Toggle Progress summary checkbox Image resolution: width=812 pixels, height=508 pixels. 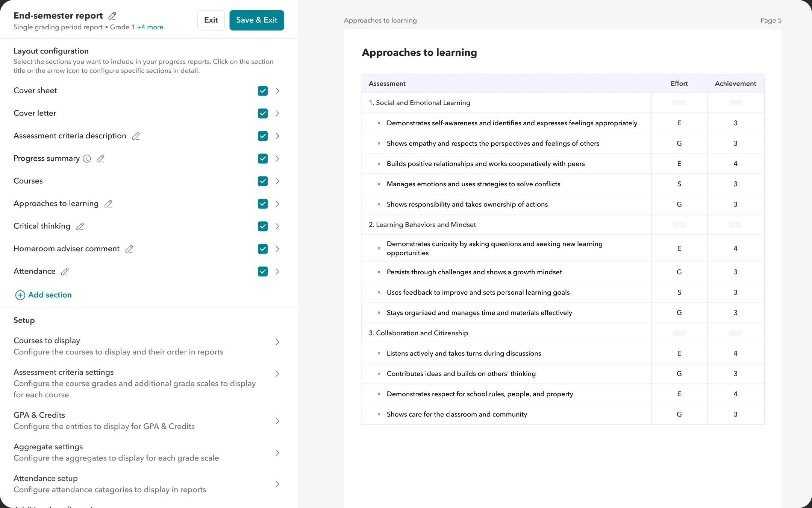263,158
